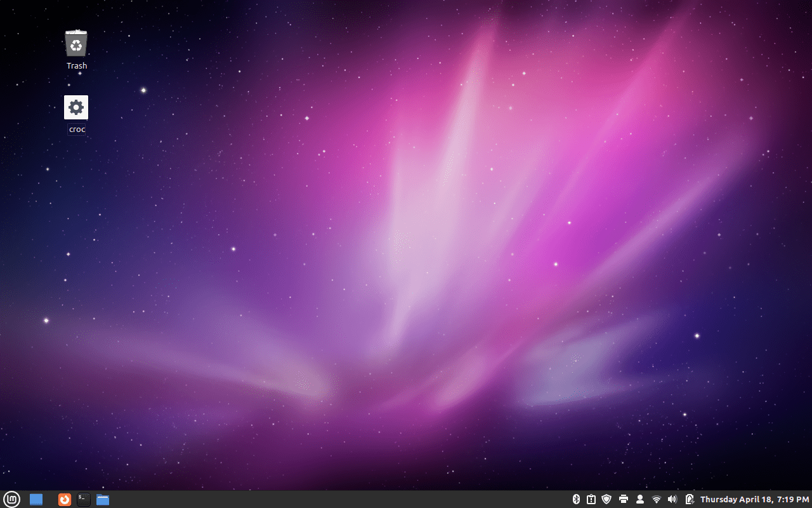
Task: Open the Wi-Fi network applet
Action: click(x=657, y=499)
